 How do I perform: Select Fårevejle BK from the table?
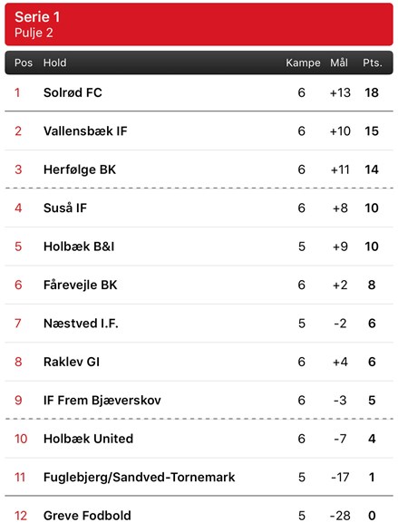pos(199,285)
